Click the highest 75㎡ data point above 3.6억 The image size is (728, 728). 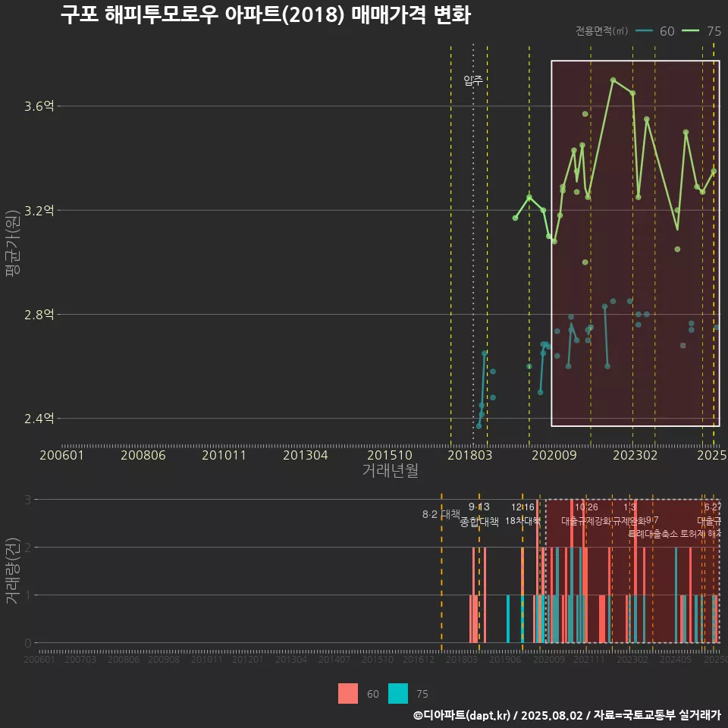613,80
